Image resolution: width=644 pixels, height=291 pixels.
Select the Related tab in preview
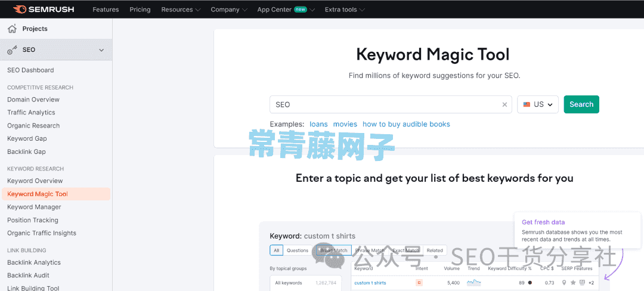click(435, 250)
